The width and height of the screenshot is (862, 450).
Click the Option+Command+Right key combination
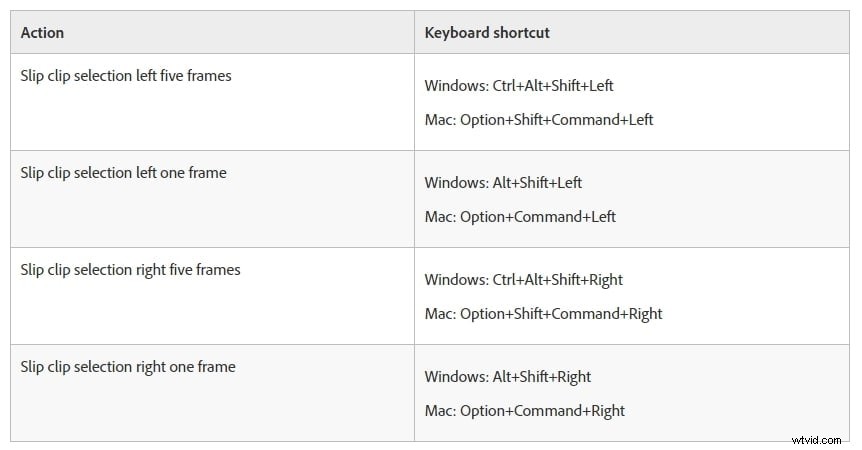tap(542, 411)
